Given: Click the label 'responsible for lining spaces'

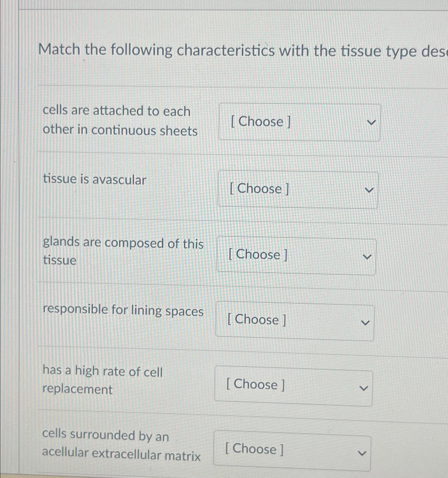Looking at the screenshot, I should [x=123, y=311].
